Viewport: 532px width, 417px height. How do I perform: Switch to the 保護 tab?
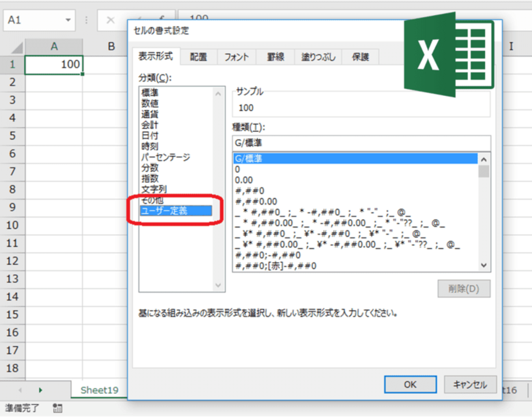(360, 57)
